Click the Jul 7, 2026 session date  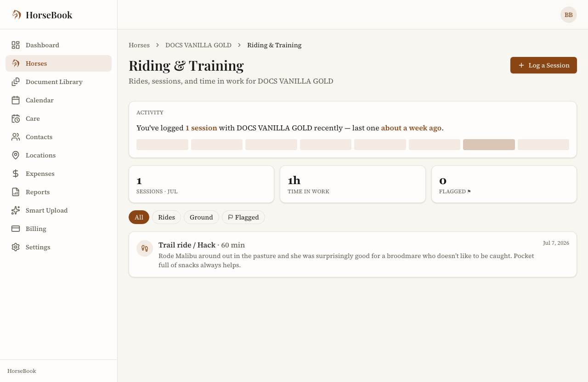556,243
